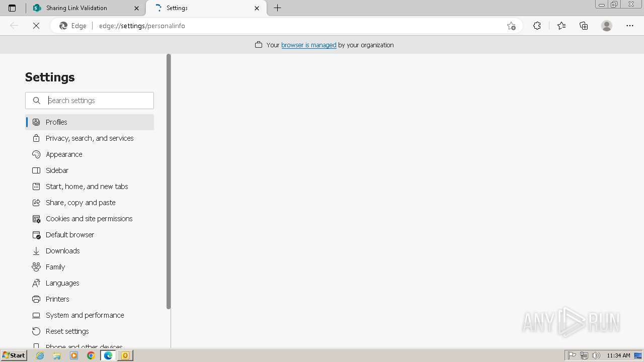Viewport: 644px width, 362px height.
Task: Launch Internet Explorer from taskbar
Action: click(x=40, y=355)
